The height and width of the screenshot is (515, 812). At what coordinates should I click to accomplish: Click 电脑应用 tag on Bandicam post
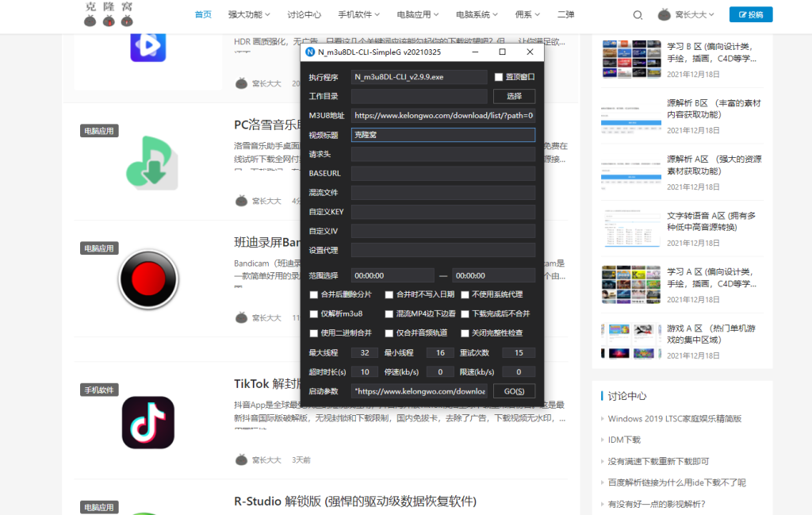tap(99, 248)
